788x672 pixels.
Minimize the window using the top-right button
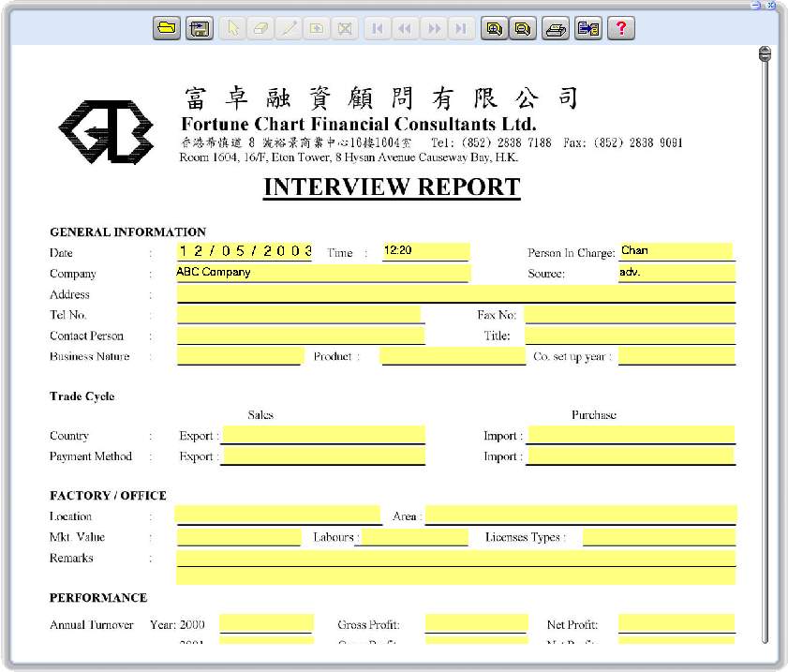(757, 5)
